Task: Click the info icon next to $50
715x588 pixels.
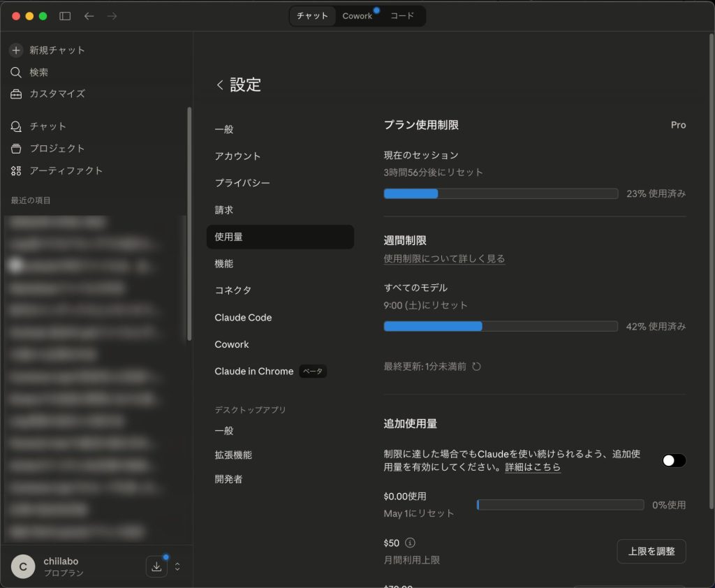Action: point(410,543)
